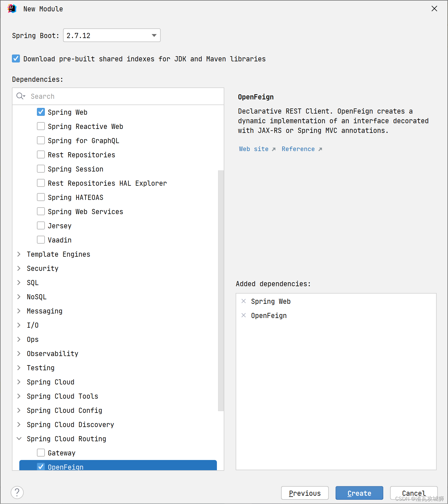Check Rest Repositories HAL Explorer
Image resolution: width=448 pixels, height=504 pixels.
(41, 183)
